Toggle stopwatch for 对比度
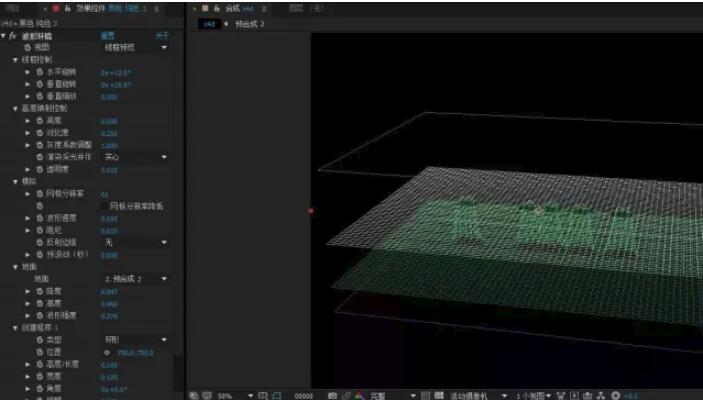This screenshot has width=703, height=400. [x=40, y=133]
